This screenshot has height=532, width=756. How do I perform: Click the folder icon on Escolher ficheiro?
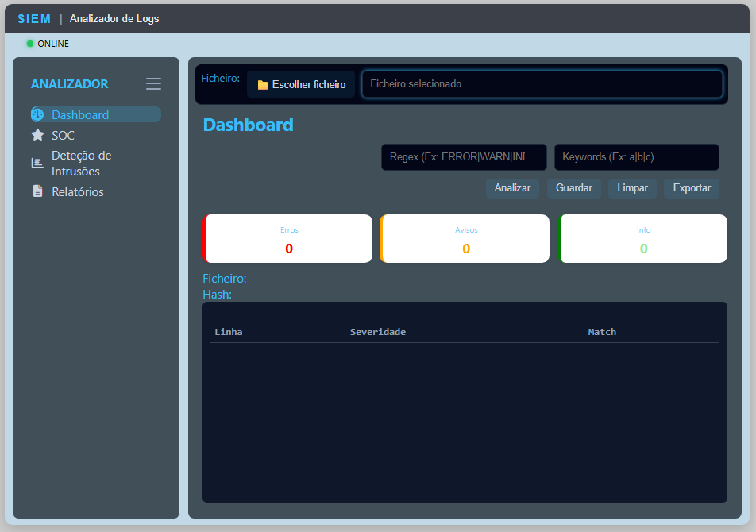tap(263, 85)
